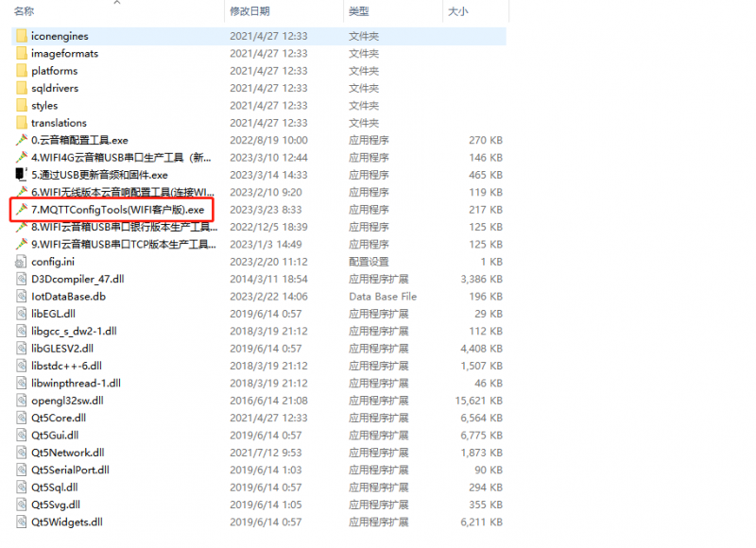Click the iconengines folder icon
Viewport: 756px width, 548px height.
(x=22, y=36)
